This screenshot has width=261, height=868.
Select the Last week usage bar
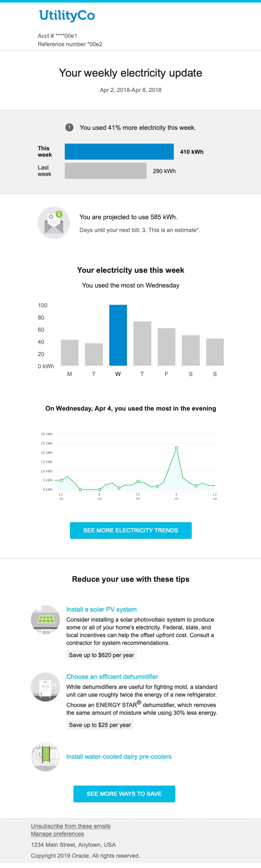[105, 171]
